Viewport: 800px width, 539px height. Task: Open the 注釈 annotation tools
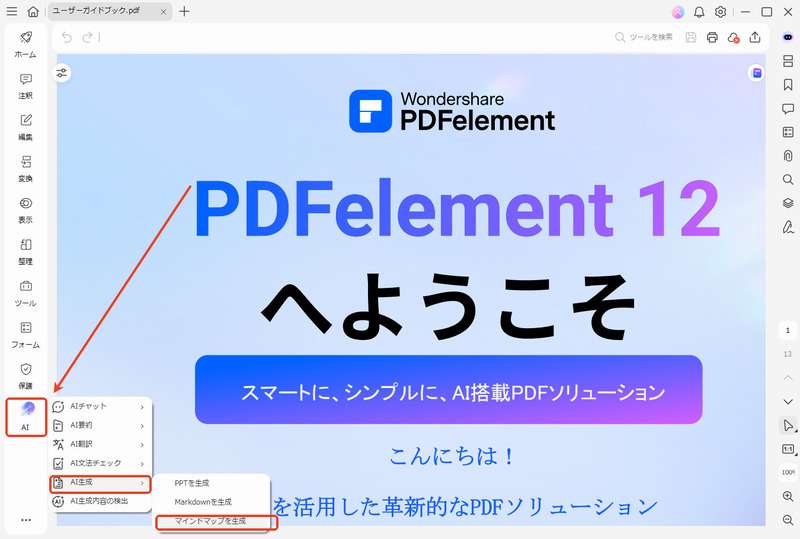click(26, 86)
